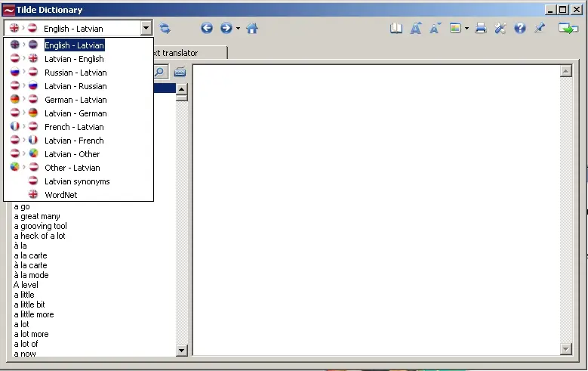Pick German - Latvian from the list

tap(79, 100)
